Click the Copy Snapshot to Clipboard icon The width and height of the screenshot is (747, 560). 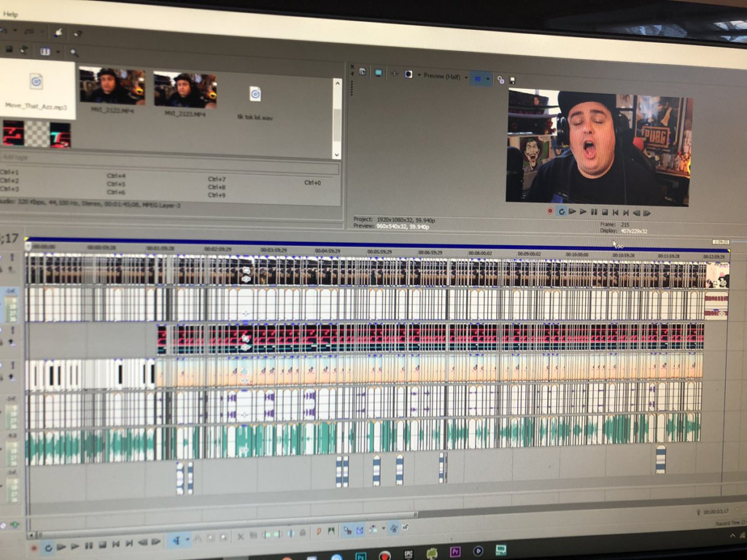[500, 79]
